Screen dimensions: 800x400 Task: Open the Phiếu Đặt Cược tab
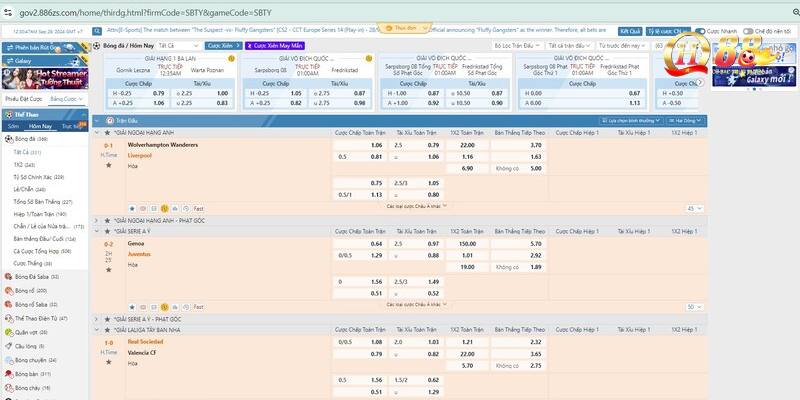point(24,98)
